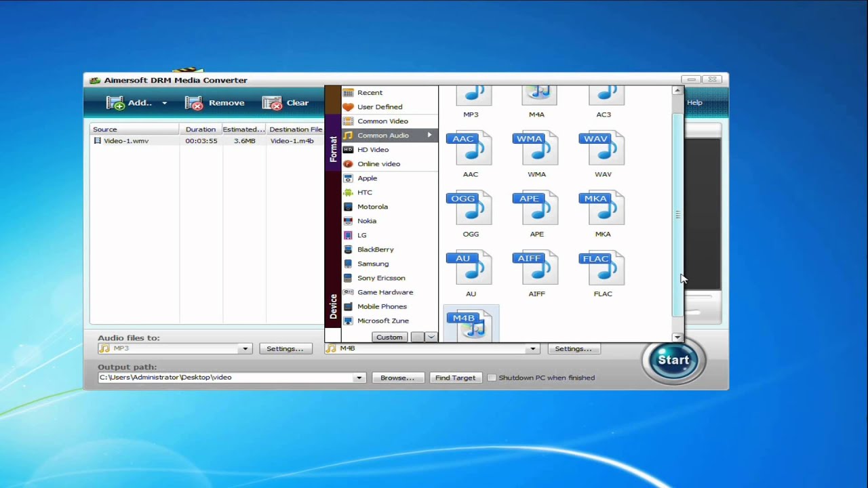Open the Output path dropdown

(359, 378)
